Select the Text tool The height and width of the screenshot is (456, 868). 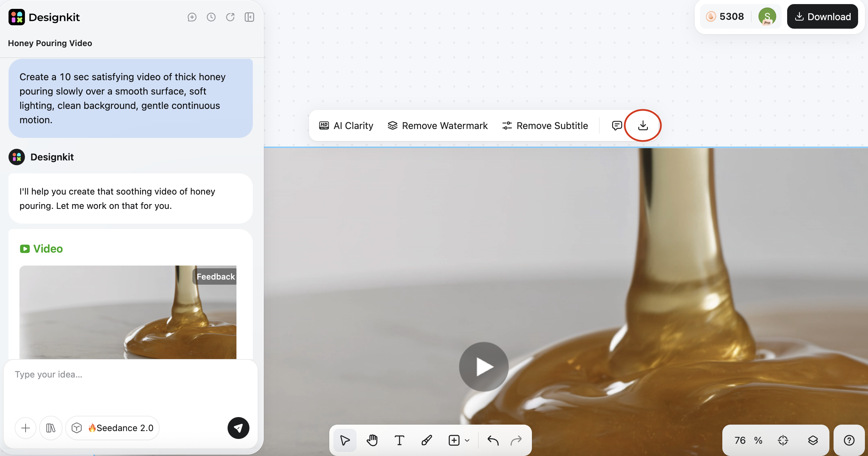coord(400,440)
